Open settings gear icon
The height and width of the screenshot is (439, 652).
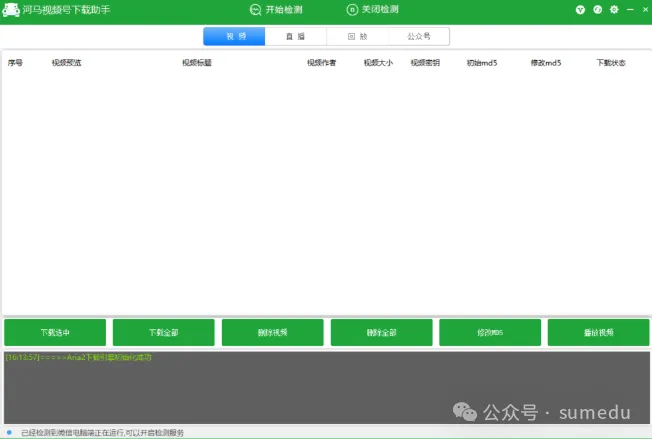(x=614, y=10)
